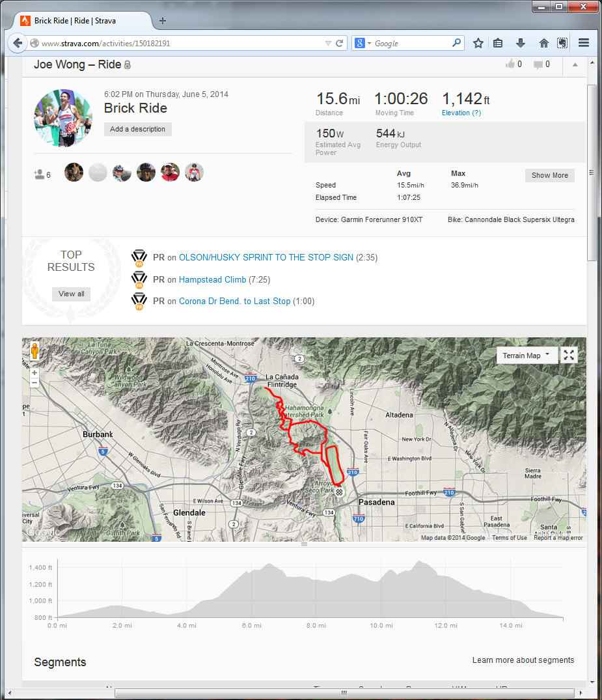The image size is (602, 700).
Task: Click the Street View pegman icon
Action: pos(34,351)
